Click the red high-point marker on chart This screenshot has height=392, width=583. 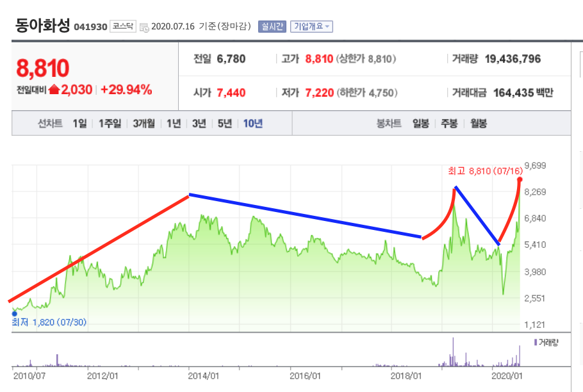coord(520,180)
